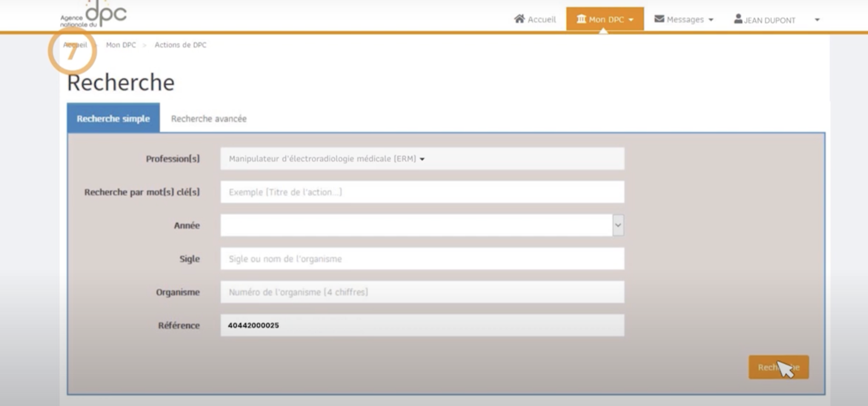Select the Recherche simple tab
The height and width of the screenshot is (406, 868).
tap(113, 118)
